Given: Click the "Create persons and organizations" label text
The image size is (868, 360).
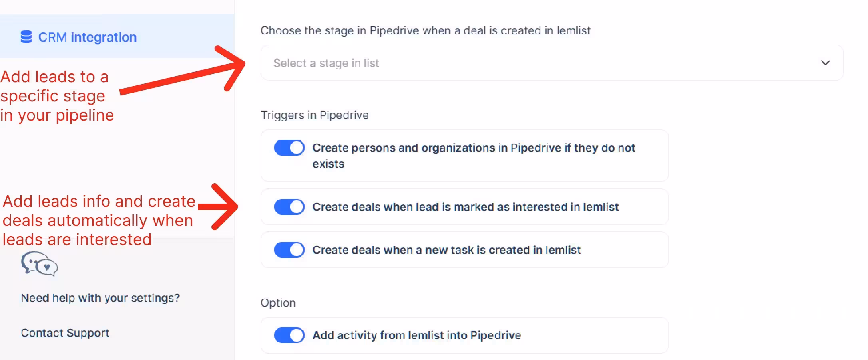Looking at the screenshot, I should click(474, 148).
